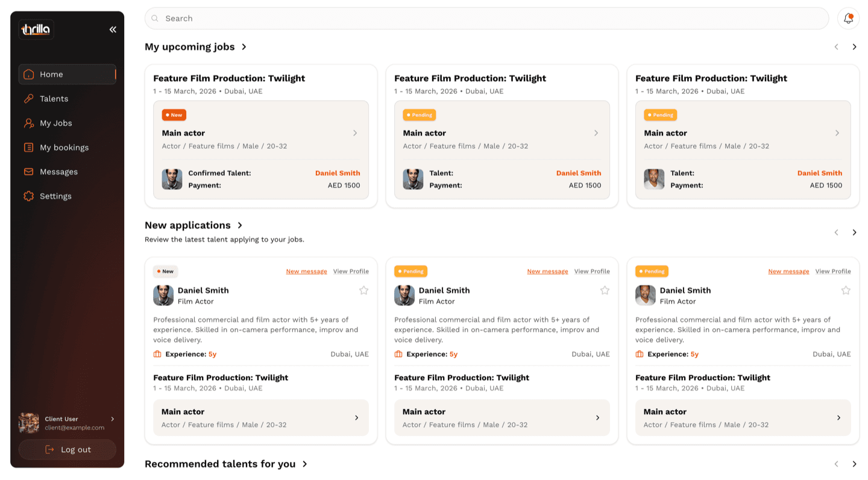Open Messages using the envelope icon
The width and height of the screenshot is (868, 480).
(x=28, y=172)
